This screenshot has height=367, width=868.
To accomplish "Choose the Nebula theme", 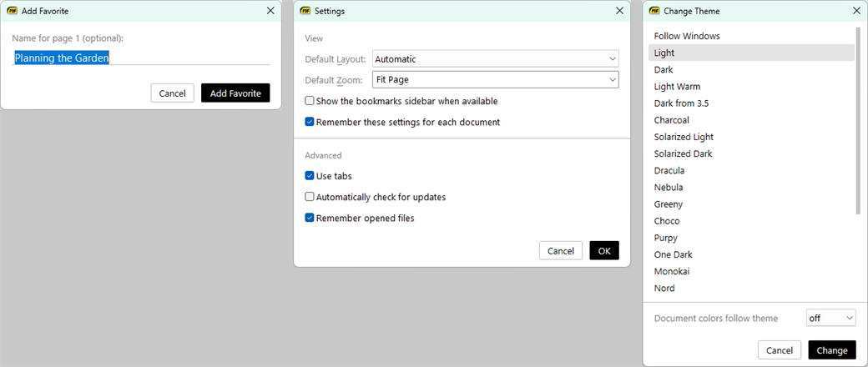I will 751,187.
